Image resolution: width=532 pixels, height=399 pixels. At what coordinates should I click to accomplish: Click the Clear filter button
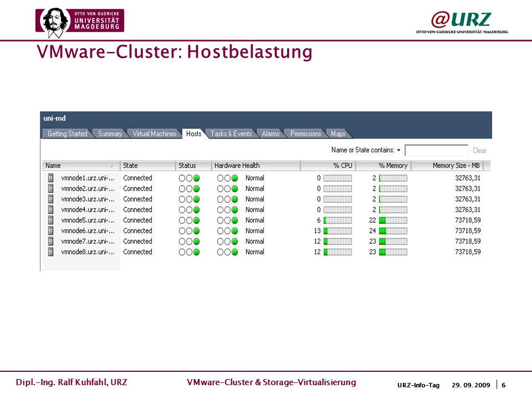pyautogui.click(x=479, y=150)
